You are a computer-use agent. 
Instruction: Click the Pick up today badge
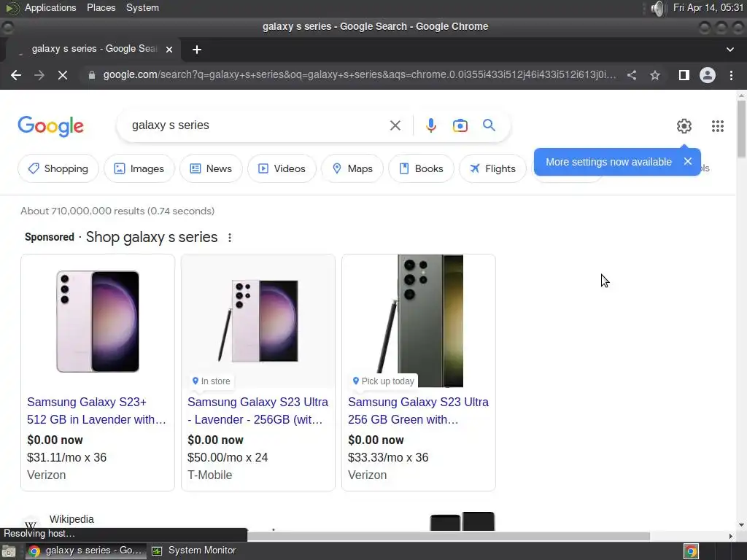point(383,381)
